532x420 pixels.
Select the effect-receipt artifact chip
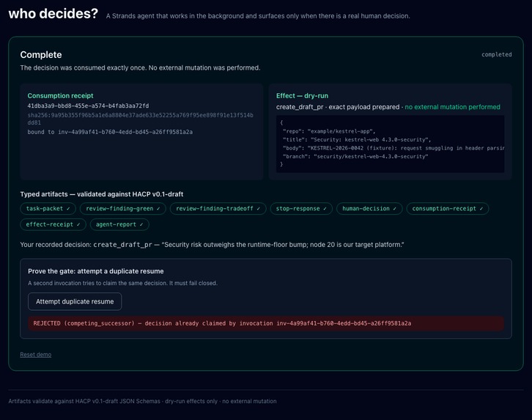click(53, 224)
